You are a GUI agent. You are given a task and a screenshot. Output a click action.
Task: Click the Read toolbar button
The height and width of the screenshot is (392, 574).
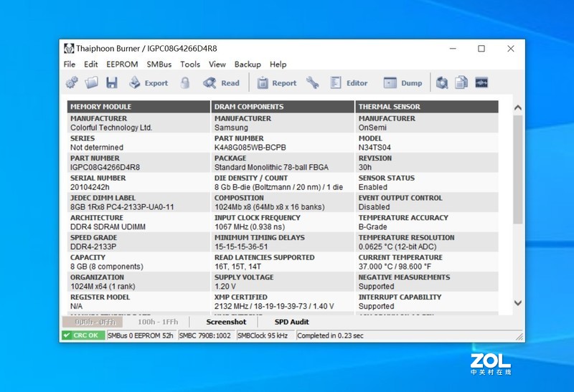(221, 82)
